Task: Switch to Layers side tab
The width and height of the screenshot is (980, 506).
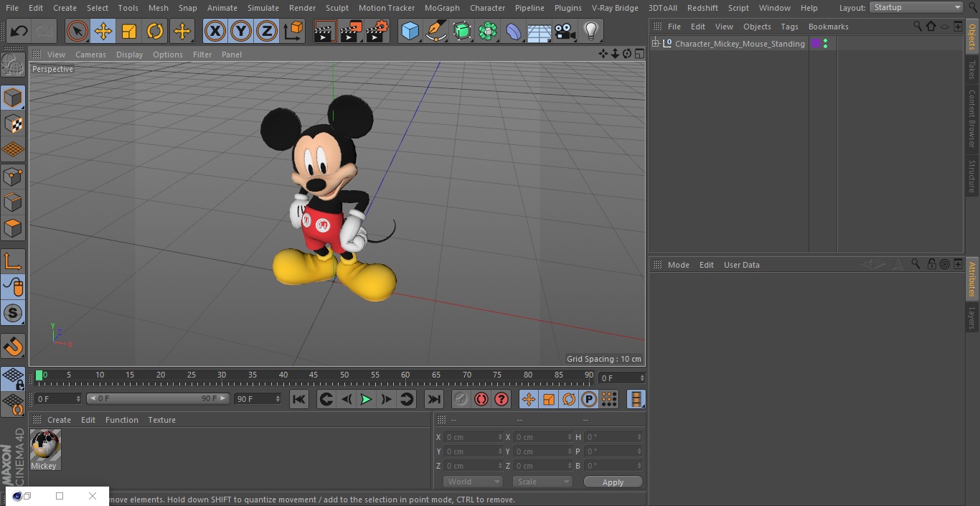Action: click(972, 318)
